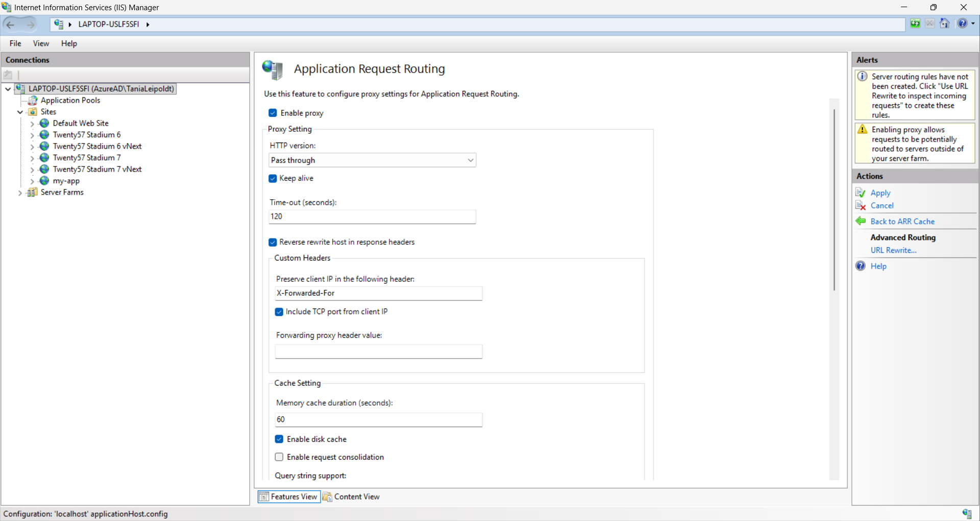Click the Forward navigation arrow
This screenshot has height=521, width=980.
tap(30, 24)
